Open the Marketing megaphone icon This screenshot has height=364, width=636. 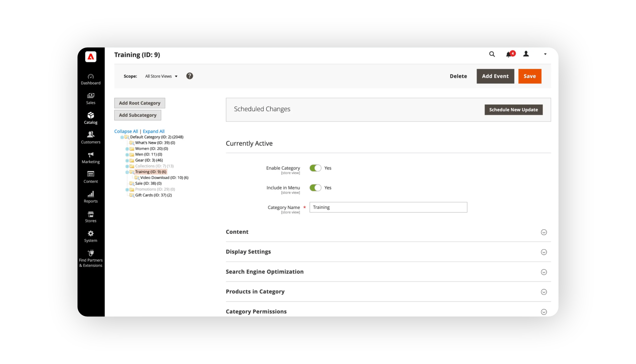tap(90, 155)
